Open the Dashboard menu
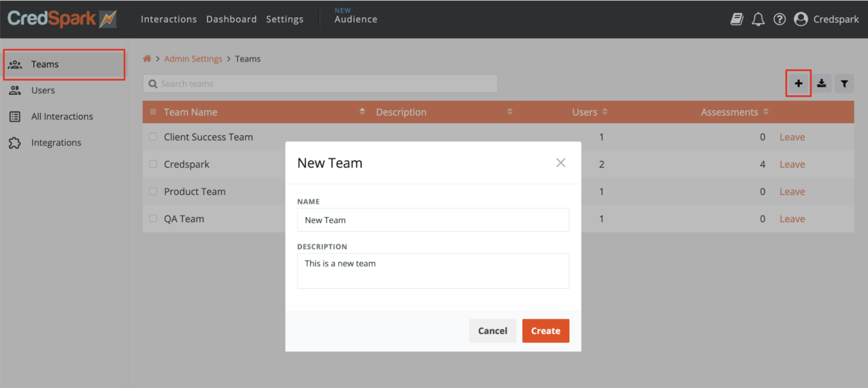868x388 pixels. 231,19
